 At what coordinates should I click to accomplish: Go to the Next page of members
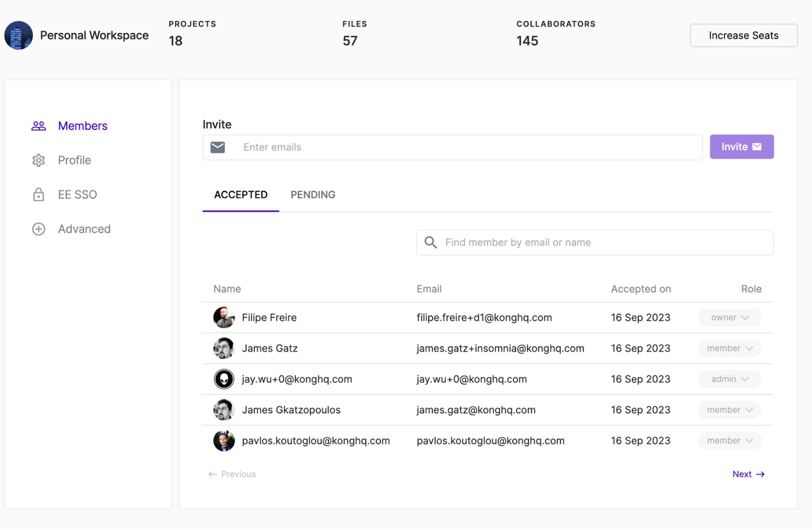748,474
